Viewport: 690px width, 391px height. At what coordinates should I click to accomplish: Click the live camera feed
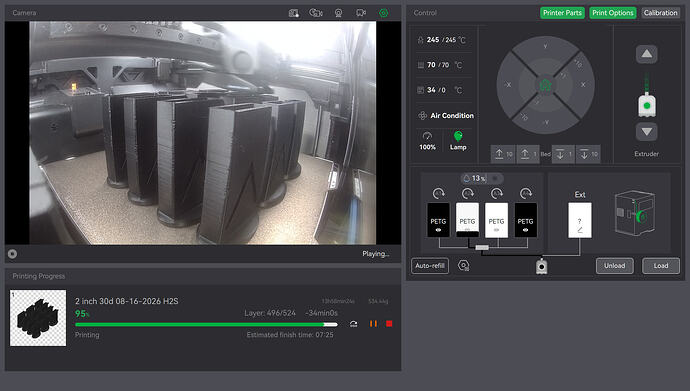pos(202,132)
